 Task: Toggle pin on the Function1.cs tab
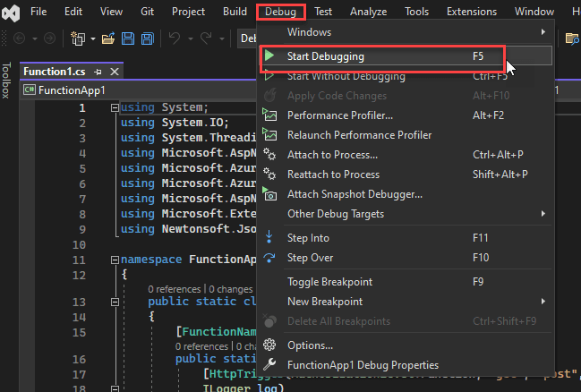[x=98, y=72]
